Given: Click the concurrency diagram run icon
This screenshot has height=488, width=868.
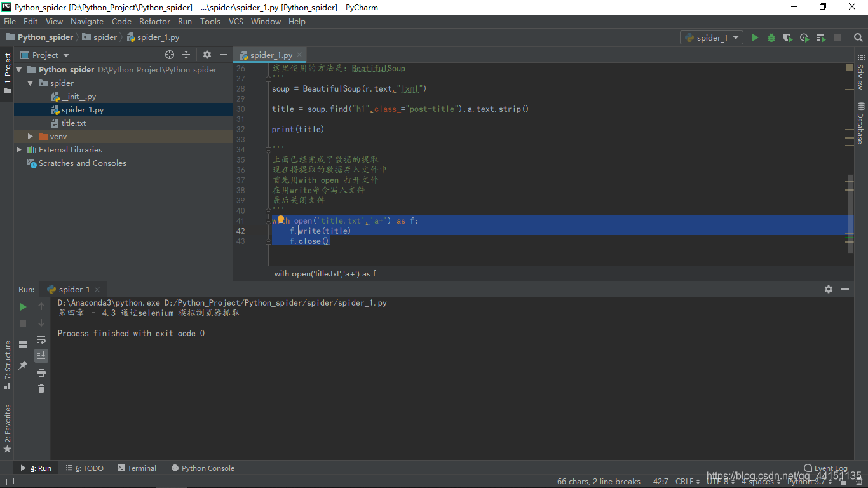Looking at the screenshot, I should click(x=821, y=37).
